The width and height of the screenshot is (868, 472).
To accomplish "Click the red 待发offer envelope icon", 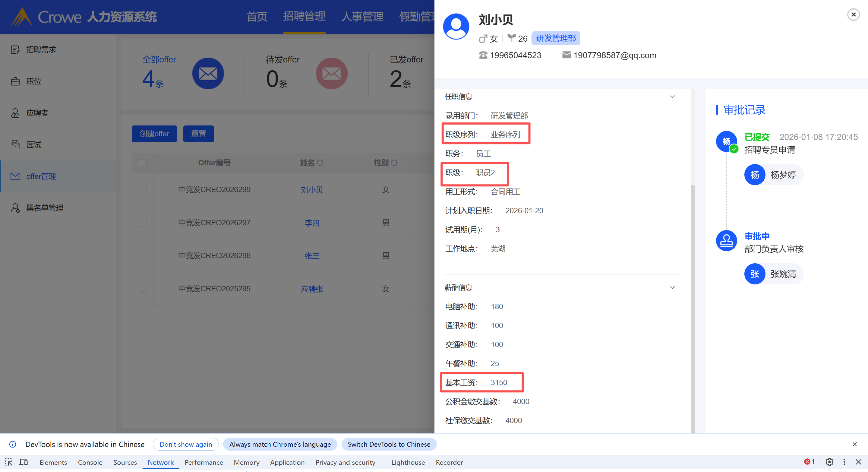I will point(331,74).
